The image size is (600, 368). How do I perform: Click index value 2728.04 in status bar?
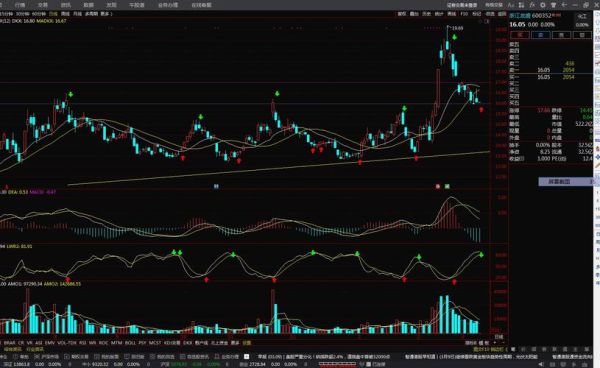pyautogui.click(x=258, y=364)
